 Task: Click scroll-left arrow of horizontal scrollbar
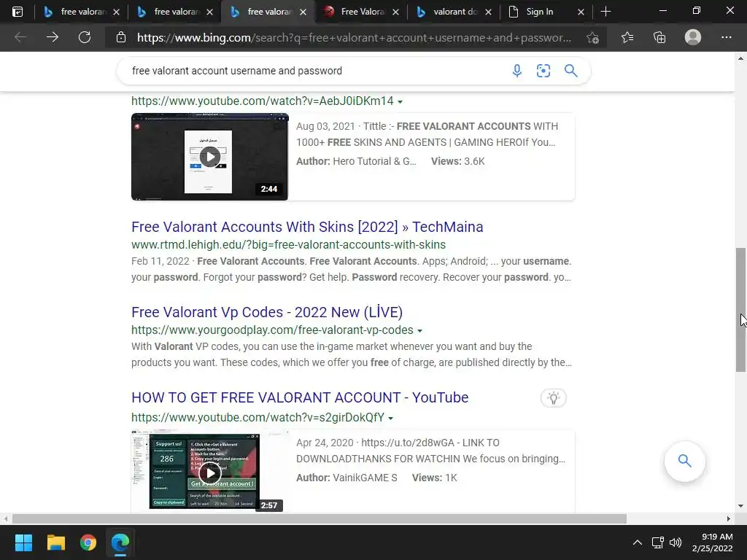point(6,518)
